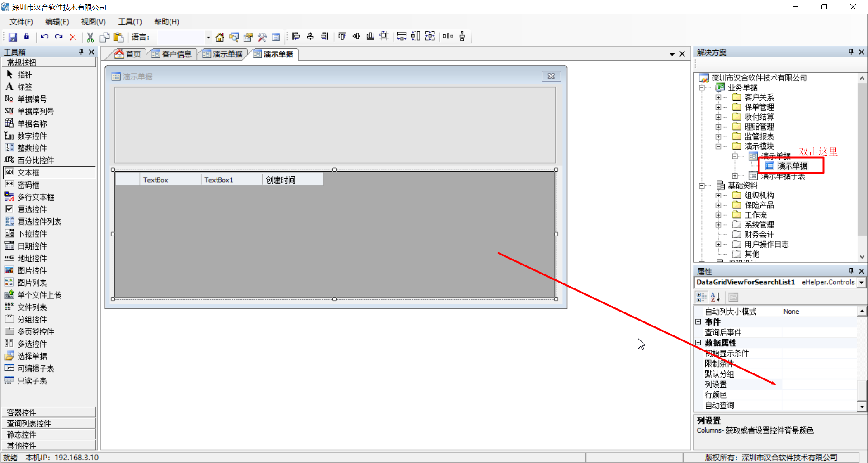Pin the 工具箱 toolbox panel
Image resolution: width=868 pixels, height=463 pixels.
tap(81, 52)
